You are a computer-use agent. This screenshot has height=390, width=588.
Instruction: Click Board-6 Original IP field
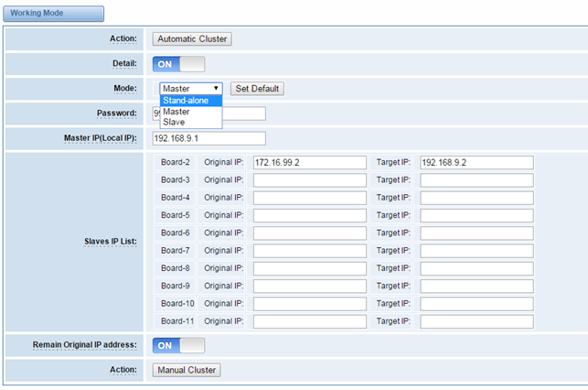[310, 233]
